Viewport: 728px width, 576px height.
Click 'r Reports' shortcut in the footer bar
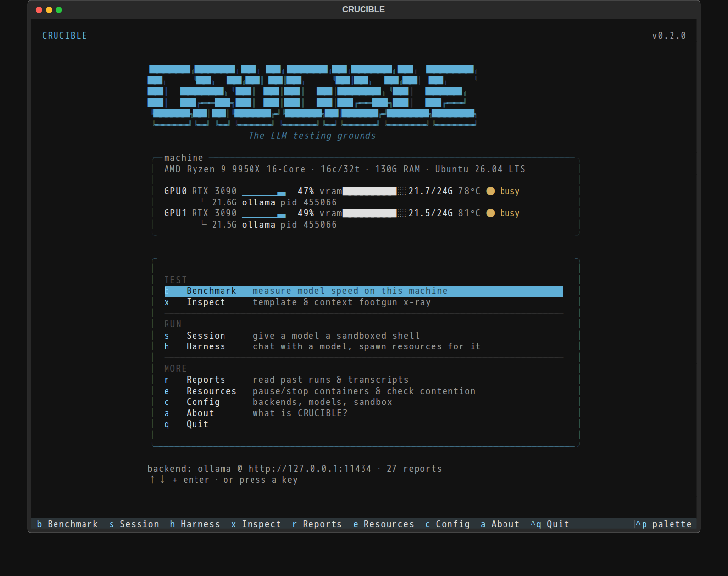click(317, 524)
